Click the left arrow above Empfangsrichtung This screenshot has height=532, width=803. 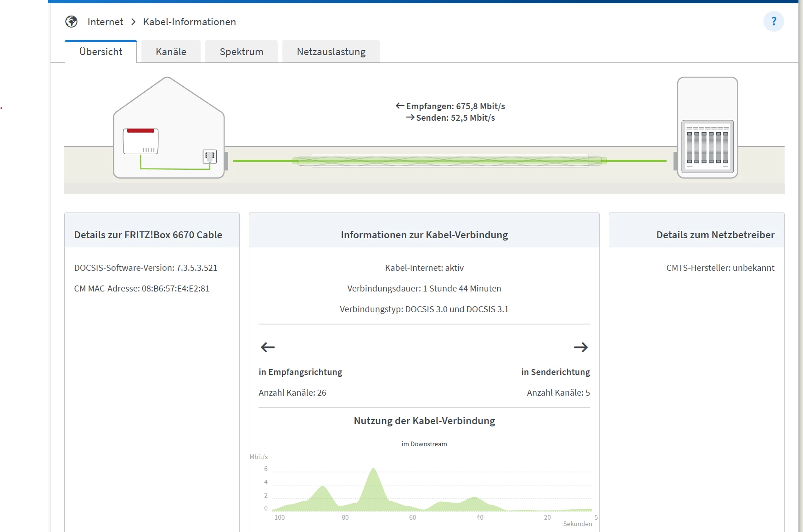[x=268, y=347]
